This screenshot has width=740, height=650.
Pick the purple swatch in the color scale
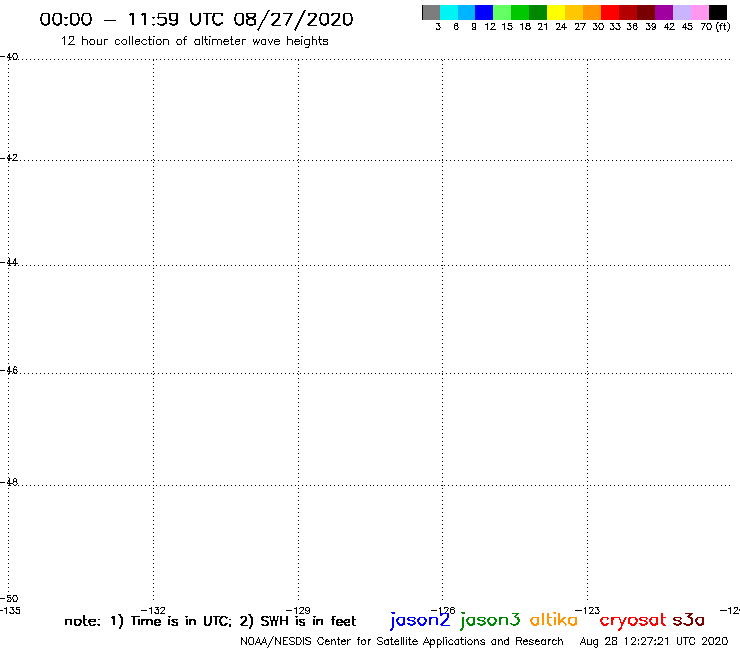(x=664, y=12)
